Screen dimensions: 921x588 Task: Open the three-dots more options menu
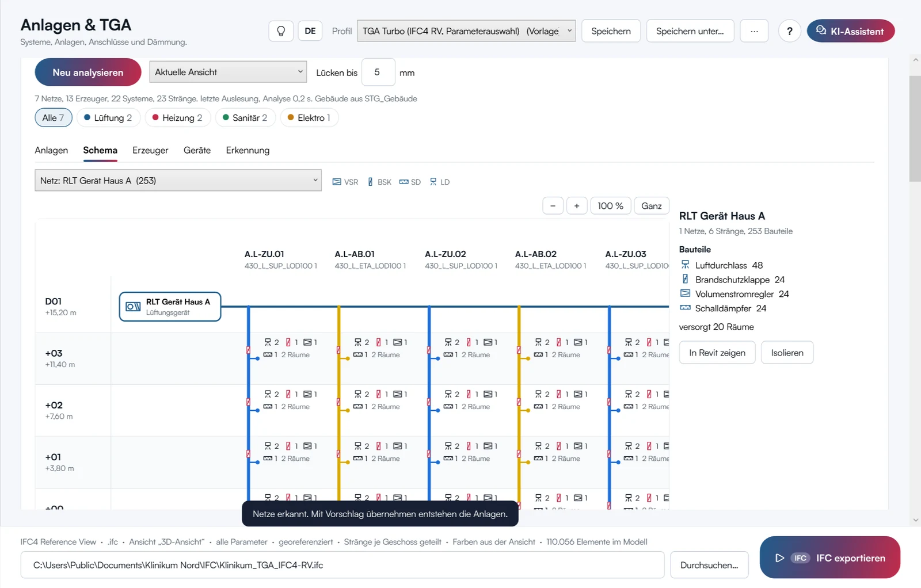pyautogui.click(x=754, y=31)
